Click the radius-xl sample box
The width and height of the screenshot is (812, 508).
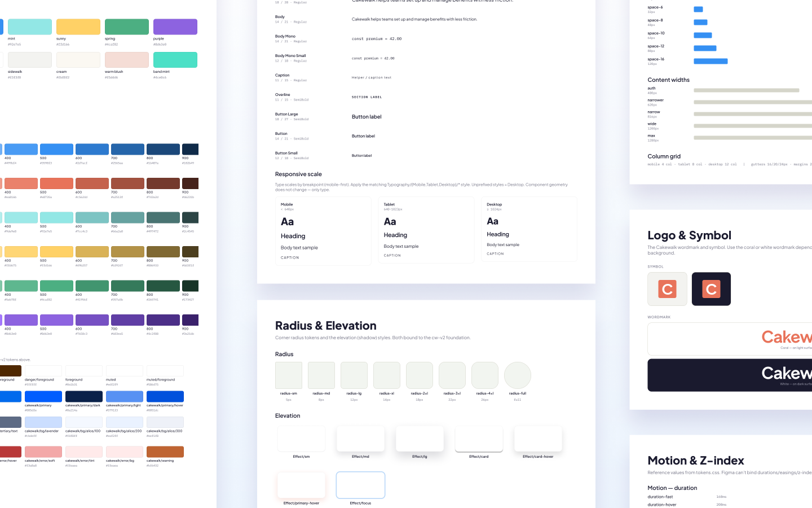pos(387,376)
